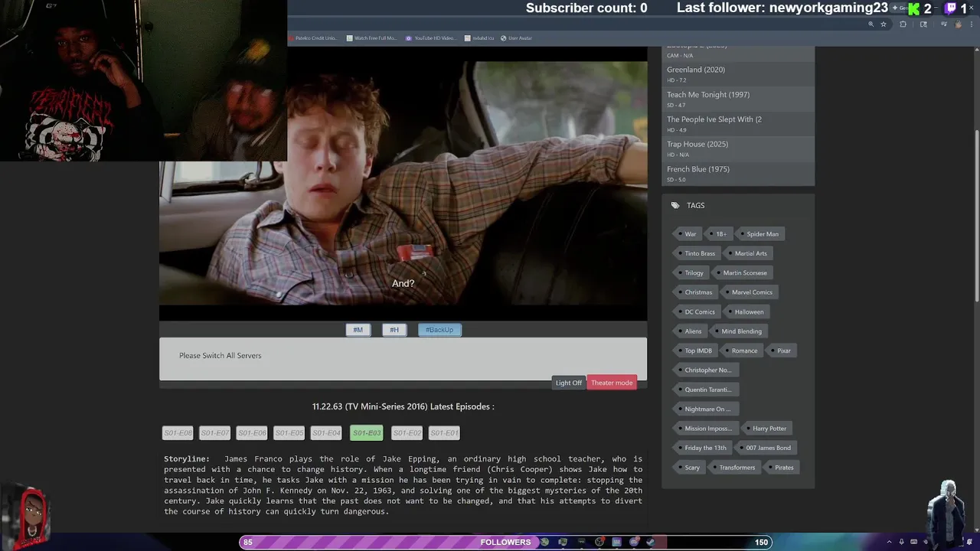
Task: Select the Top IMDB tag
Action: 697,350
